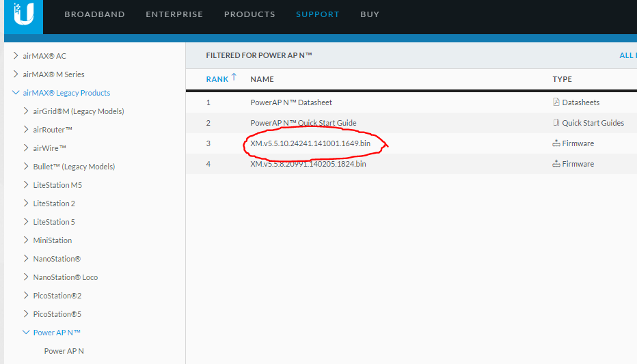
Task: Click firmware icon in XM.v5.5.8 row
Action: click(x=556, y=164)
